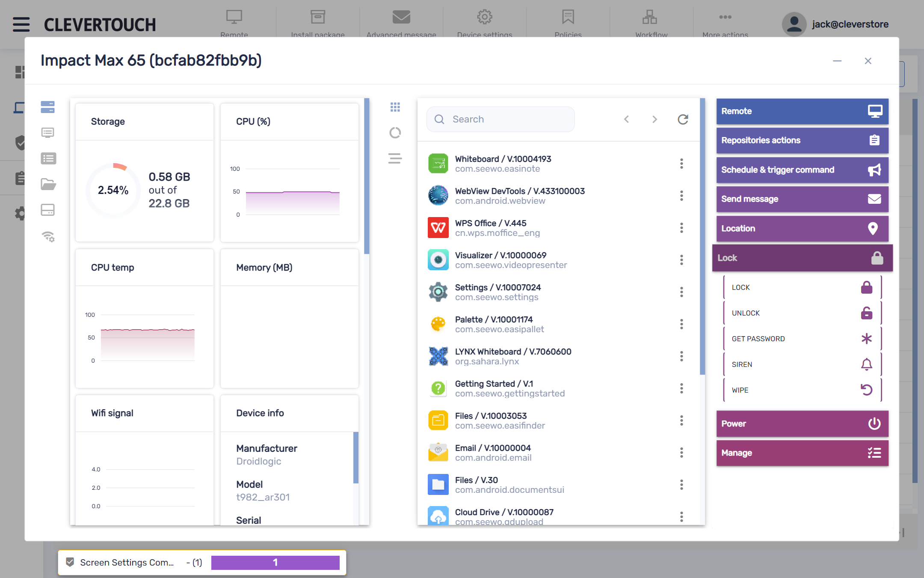Viewport: 924px width, 578px height.
Task: Open the folder icon in device sidebar
Action: 48,184
